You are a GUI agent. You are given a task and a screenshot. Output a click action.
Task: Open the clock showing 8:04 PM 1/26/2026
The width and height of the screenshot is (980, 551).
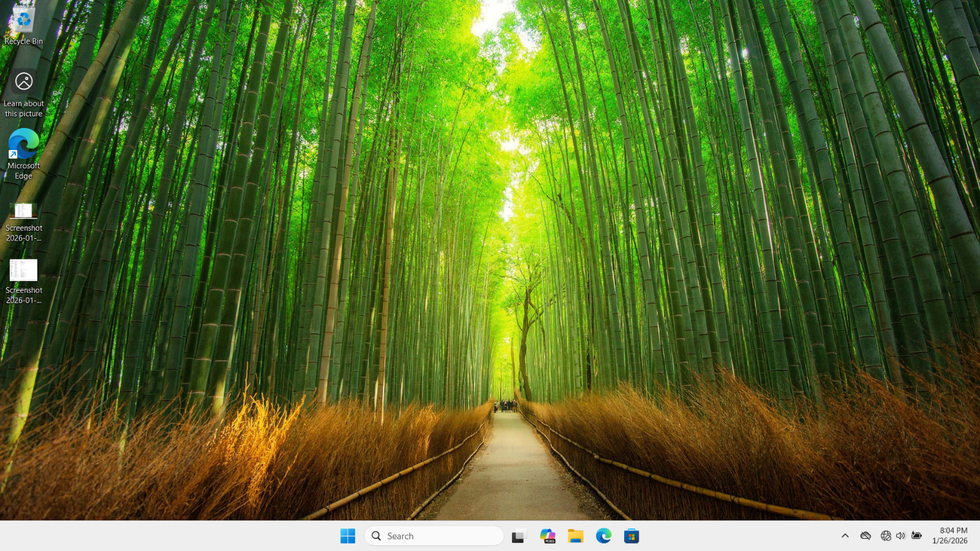(951, 536)
